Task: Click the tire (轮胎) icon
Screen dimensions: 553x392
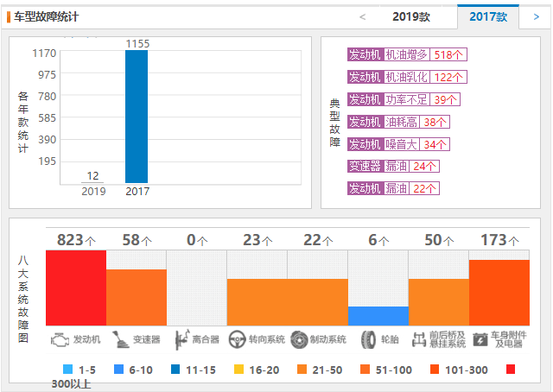Action: tap(368, 340)
